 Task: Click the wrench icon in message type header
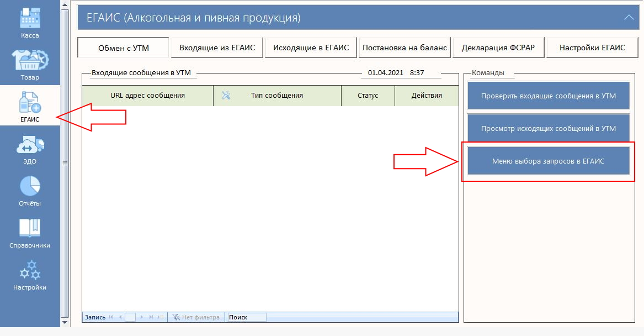click(x=226, y=95)
